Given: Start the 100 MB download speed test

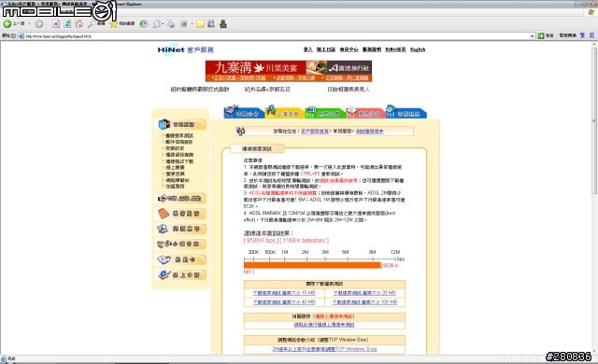Looking at the screenshot, I should coord(364,302).
